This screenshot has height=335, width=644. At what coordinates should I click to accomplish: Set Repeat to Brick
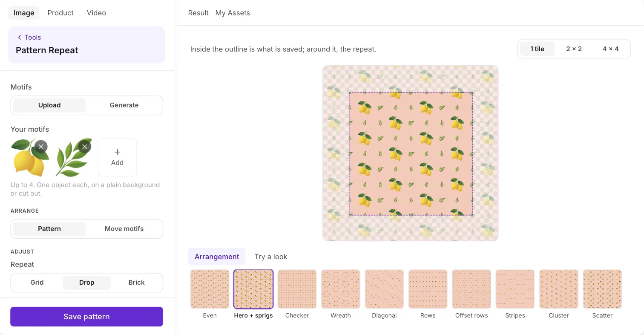[137, 283]
